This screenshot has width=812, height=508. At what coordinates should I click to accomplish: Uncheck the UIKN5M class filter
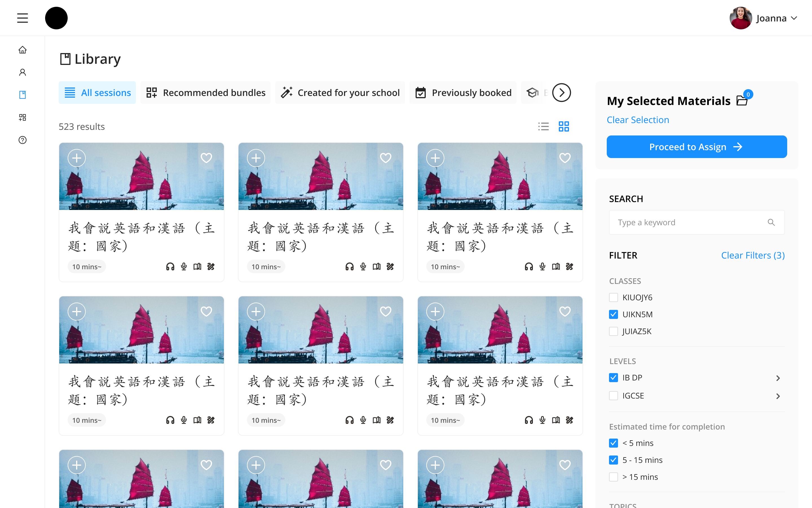(x=613, y=314)
